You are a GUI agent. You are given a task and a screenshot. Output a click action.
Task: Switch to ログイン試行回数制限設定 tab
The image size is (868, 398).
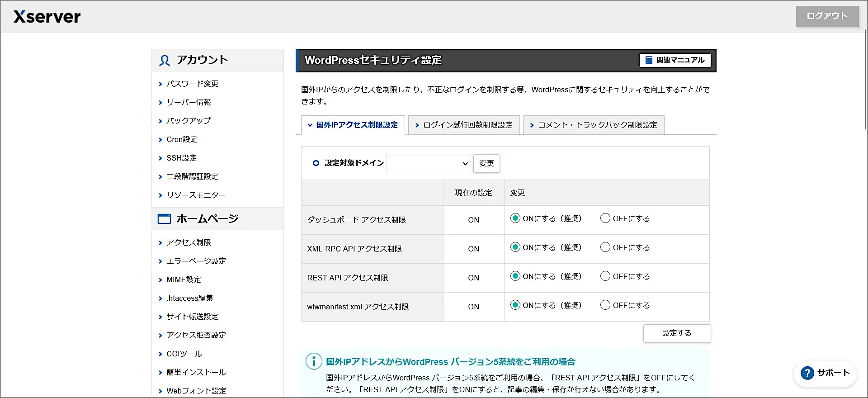pos(464,125)
